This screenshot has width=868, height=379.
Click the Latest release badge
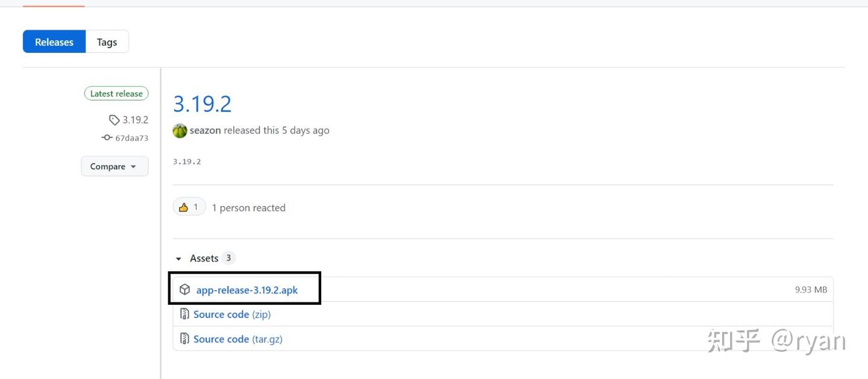[x=116, y=93]
